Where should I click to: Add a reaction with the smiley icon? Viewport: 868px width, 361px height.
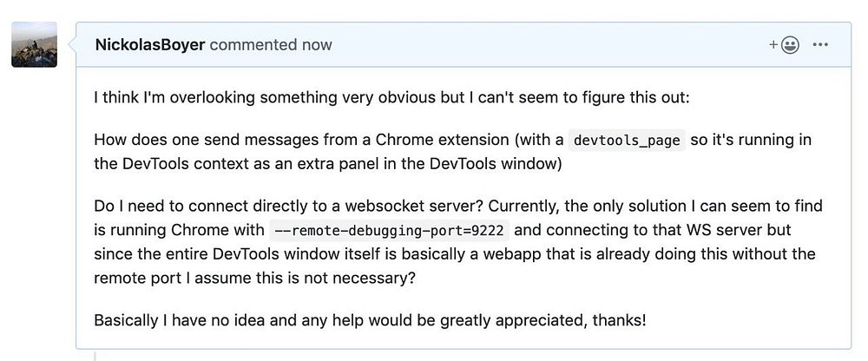[786, 45]
